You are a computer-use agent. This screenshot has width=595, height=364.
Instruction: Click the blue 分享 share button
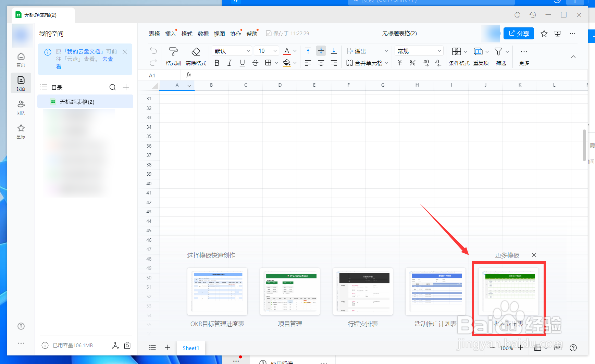point(519,33)
